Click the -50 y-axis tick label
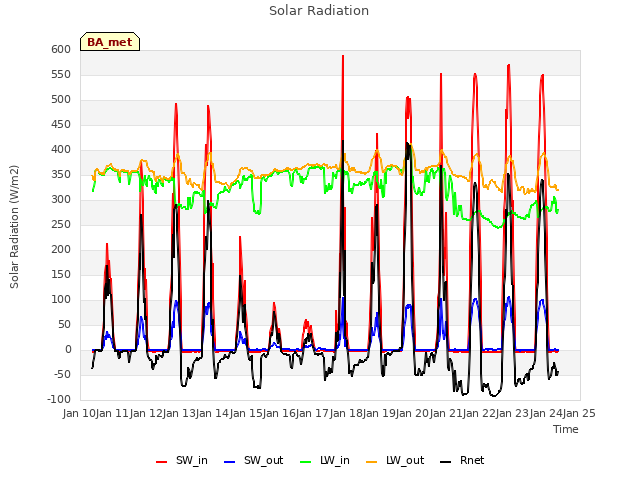This screenshot has height=480, width=640. pos(63,375)
